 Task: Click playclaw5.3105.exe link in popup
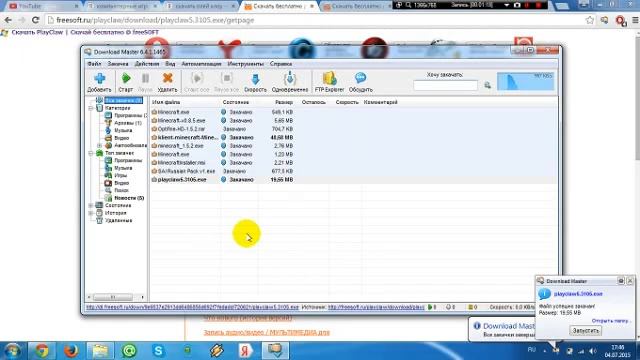click(x=578, y=294)
